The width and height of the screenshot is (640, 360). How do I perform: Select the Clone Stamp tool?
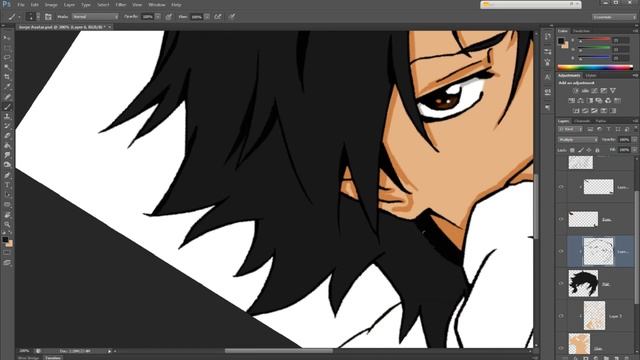click(x=7, y=117)
